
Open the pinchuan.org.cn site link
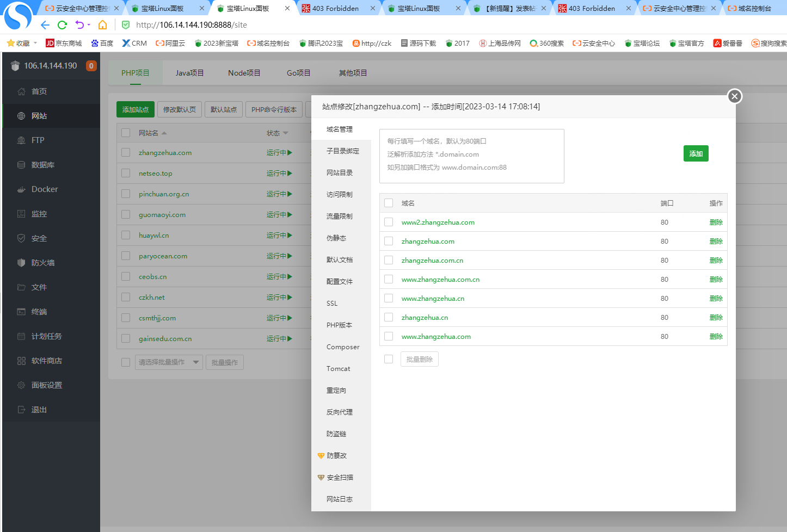pyautogui.click(x=164, y=194)
